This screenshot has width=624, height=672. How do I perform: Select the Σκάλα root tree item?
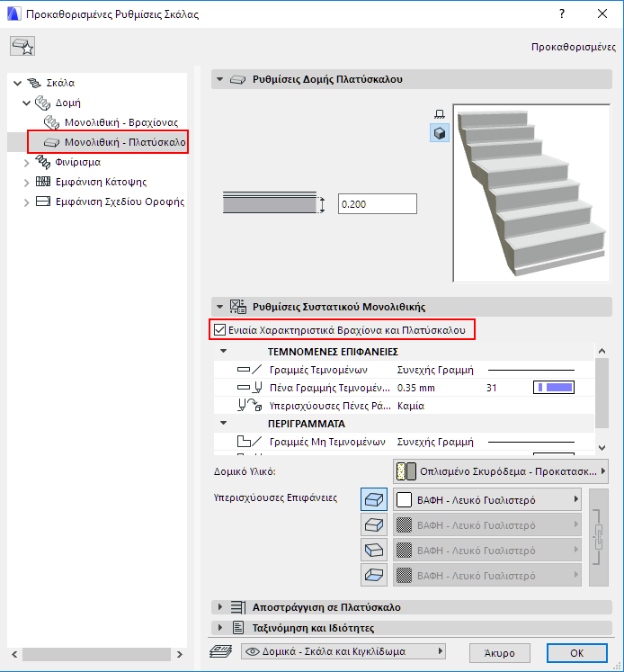[x=60, y=83]
